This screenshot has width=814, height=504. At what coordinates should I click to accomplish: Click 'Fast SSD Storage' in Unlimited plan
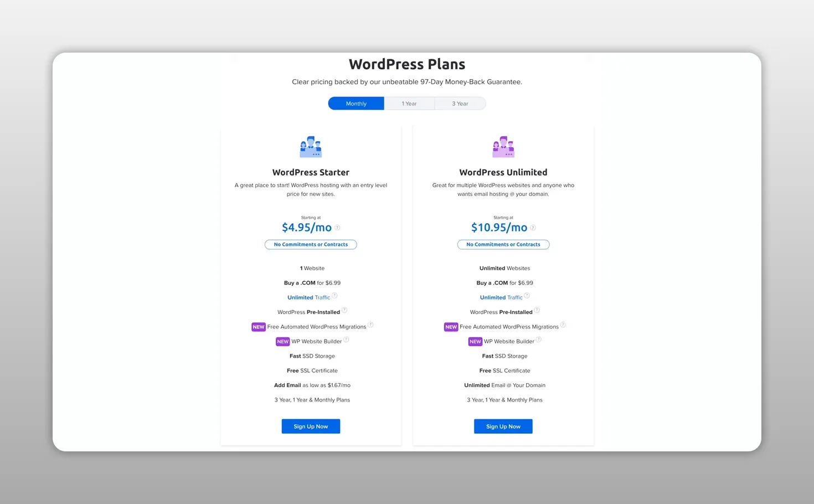coord(504,356)
